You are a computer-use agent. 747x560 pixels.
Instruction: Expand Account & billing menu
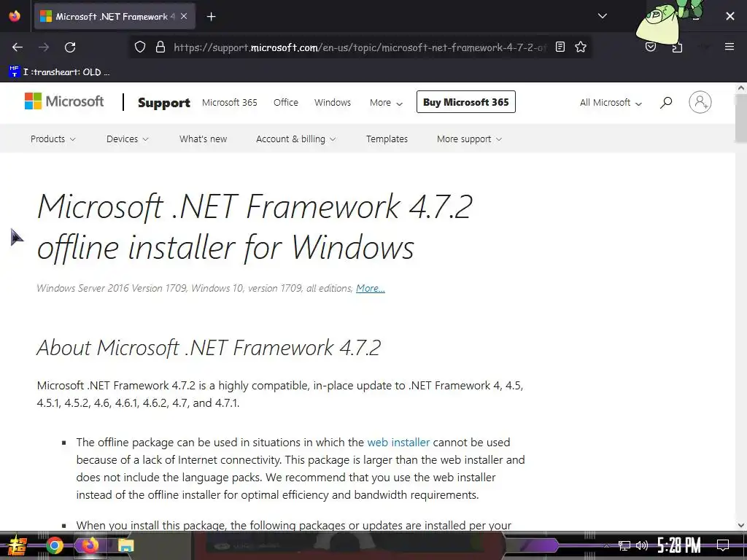[296, 139]
